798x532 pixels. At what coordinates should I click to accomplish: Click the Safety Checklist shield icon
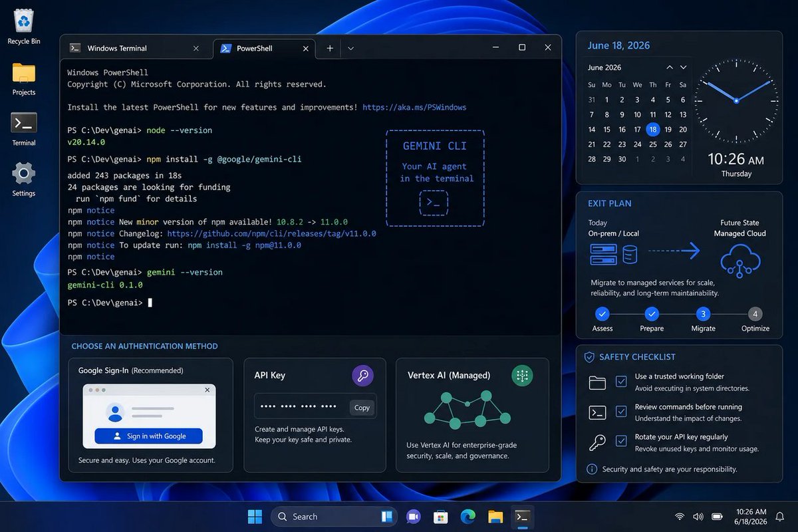589,357
